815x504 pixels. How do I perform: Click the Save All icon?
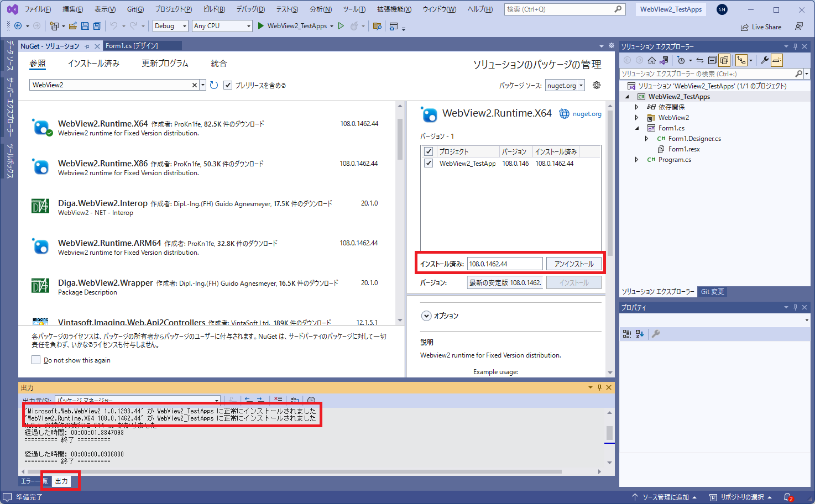coord(96,26)
